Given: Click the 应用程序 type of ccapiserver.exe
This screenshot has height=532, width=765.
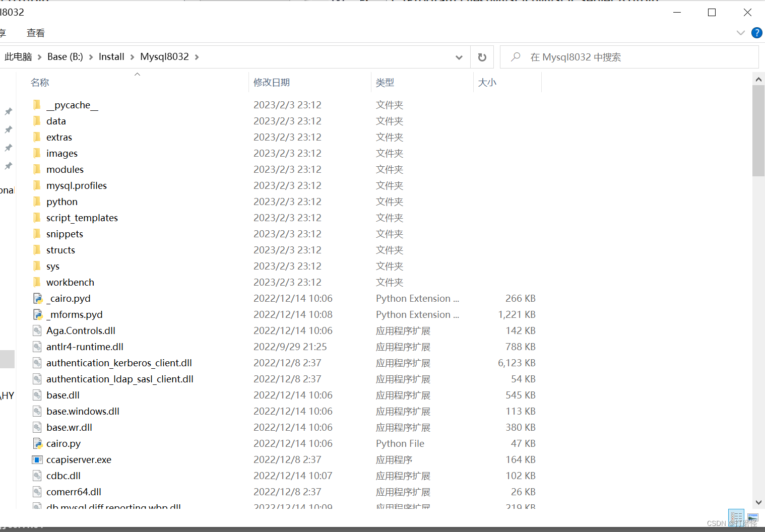Looking at the screenshot, I should 394,459.
